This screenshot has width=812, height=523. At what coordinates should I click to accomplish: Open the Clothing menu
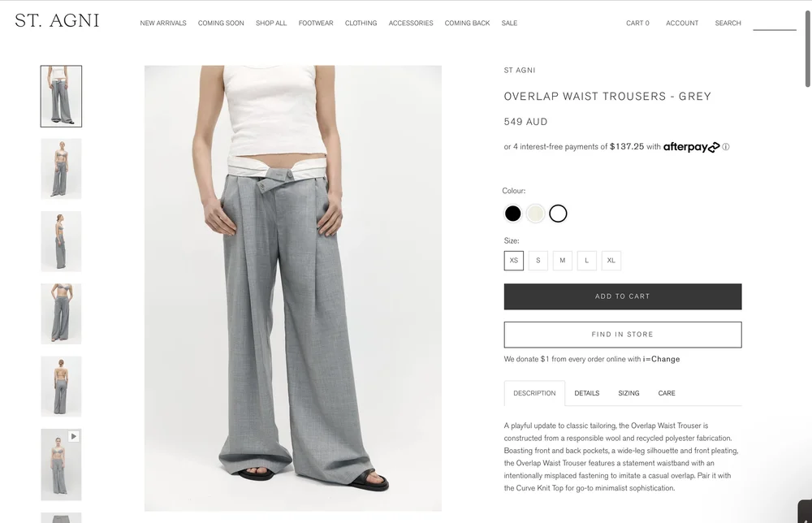click(361, 24)
